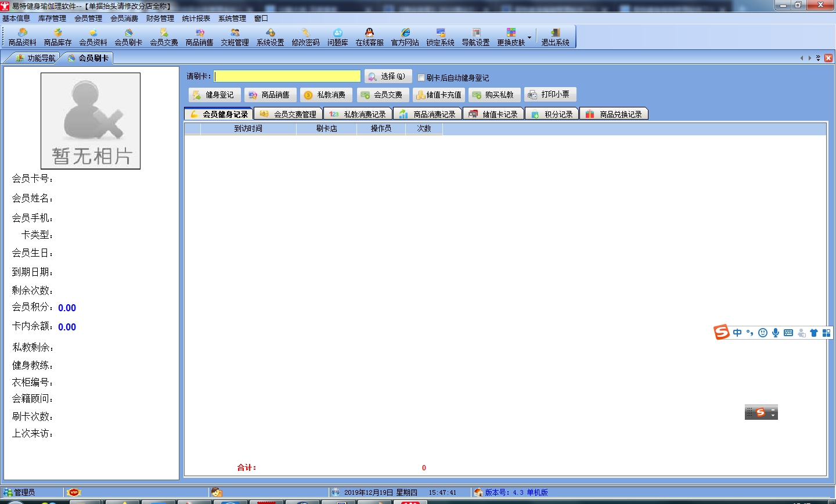This screenshot has height=504, width=836.
Task: Close the current tab with red X
Action: pos(828,58)
